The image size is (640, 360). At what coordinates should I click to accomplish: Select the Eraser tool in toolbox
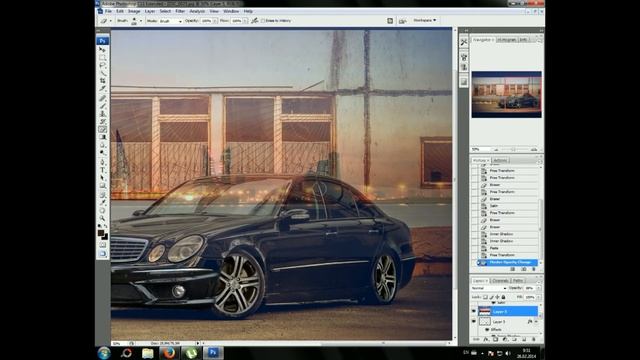(102, 129)
